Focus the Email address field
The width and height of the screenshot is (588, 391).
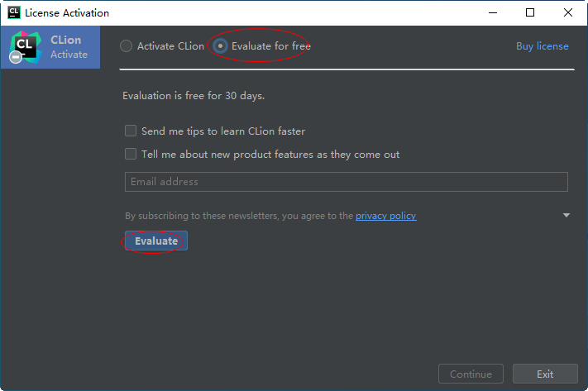point(346,182)
